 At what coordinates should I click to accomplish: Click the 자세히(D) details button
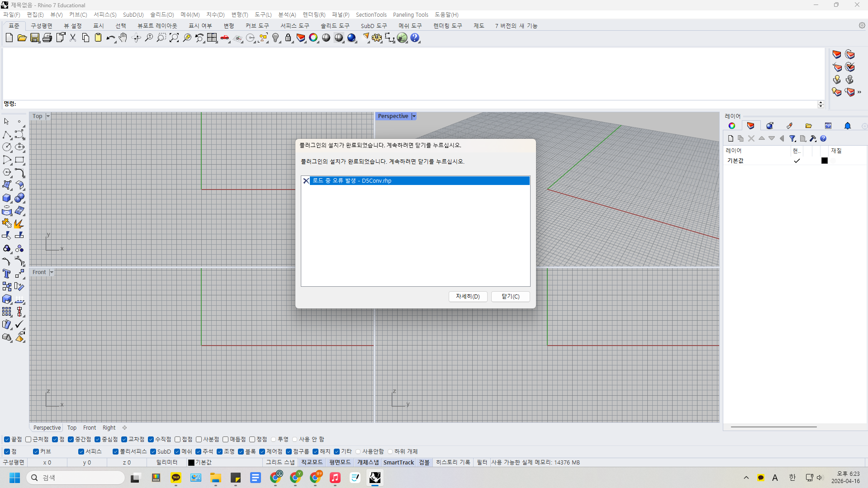coord(468,297)
